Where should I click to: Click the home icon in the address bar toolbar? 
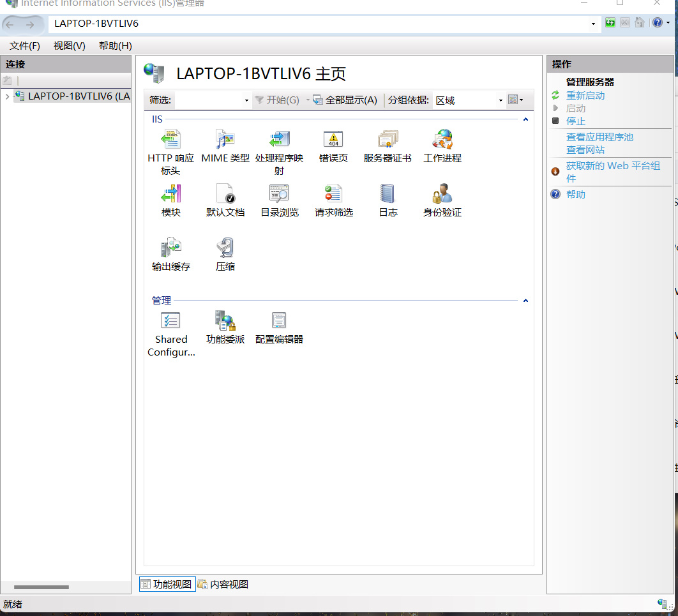click(640, 22)
